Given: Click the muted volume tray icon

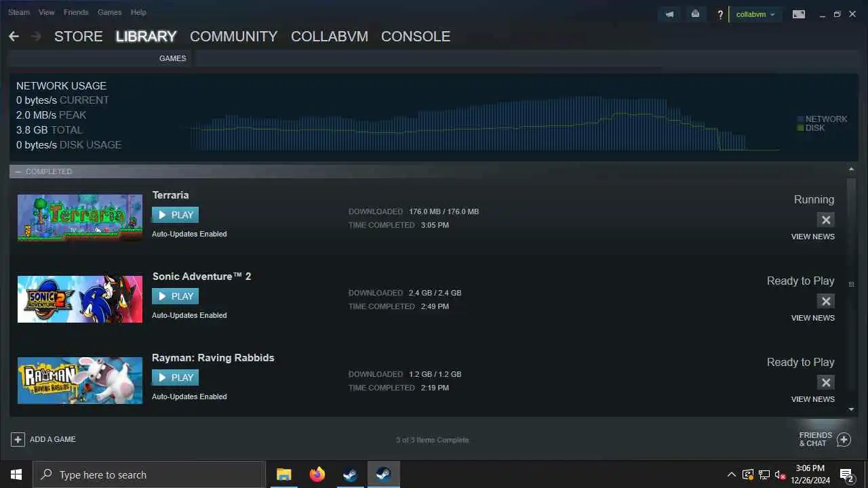Looking at the screenshot, I should point(781,474).
